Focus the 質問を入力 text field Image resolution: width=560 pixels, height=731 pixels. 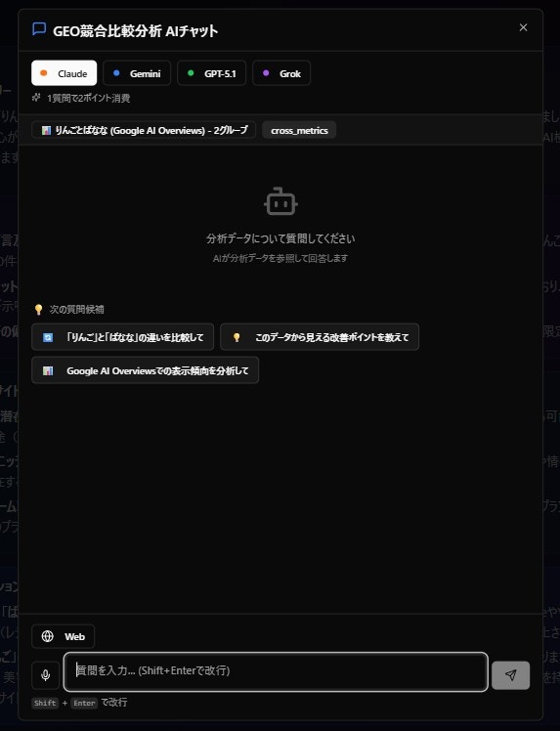click(276, 671)
